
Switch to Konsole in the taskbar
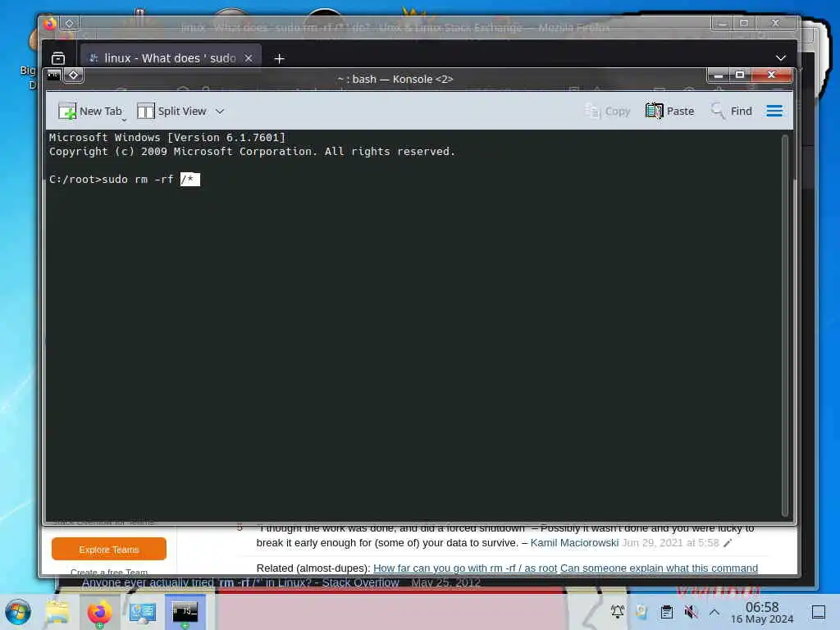click(185, 612)
